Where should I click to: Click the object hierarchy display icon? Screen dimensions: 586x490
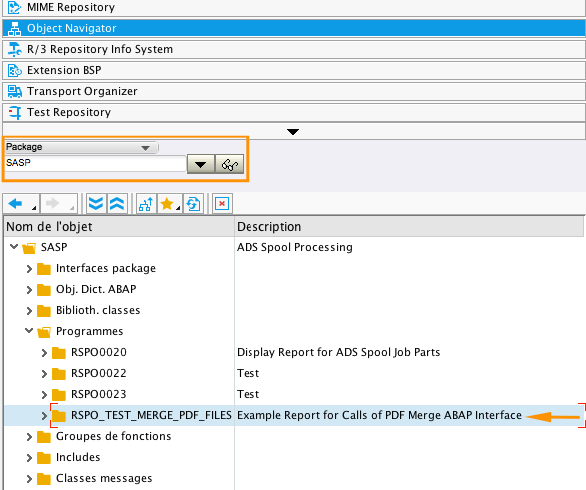[x=146, y=204]
